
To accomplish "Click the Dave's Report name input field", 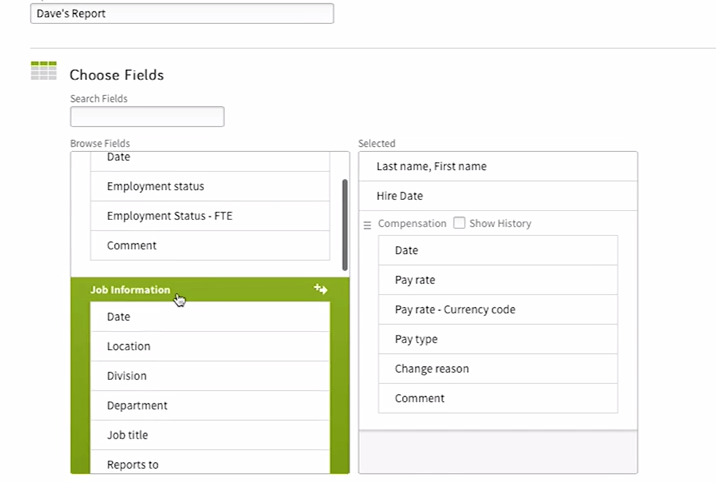I will (182, 13).
